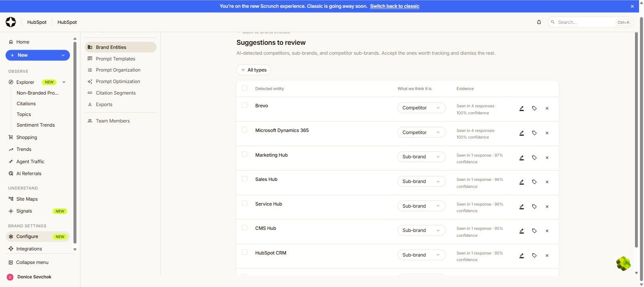Toggle the select-all checkbox in table header
Image resolution: width=644 pixels, height=287 pixels.
pos(244,88)
